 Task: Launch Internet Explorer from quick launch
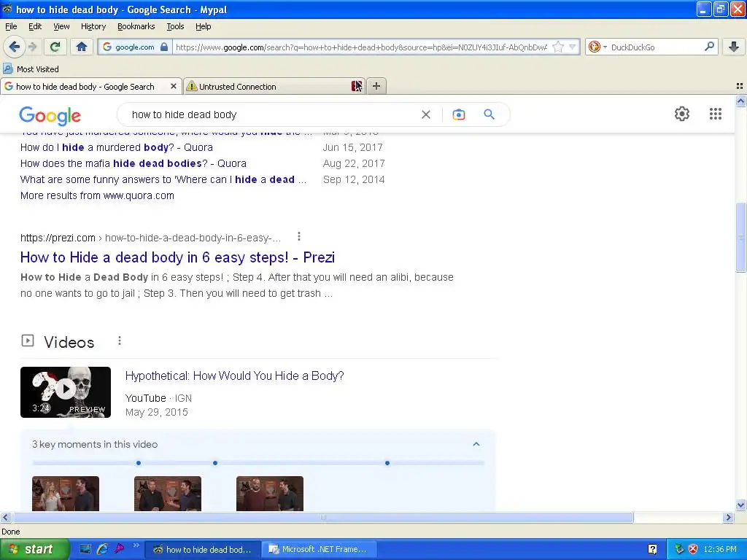tap(102, 549)
